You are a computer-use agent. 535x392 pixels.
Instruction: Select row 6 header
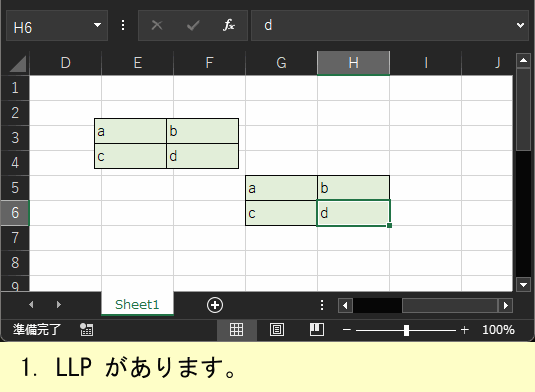[15, 213]
